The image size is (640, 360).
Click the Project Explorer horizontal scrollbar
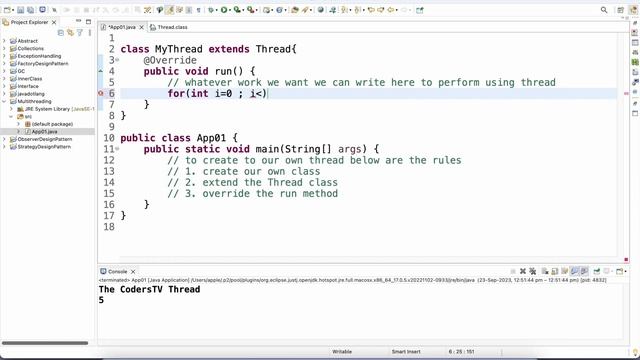[x=45, y=343]
